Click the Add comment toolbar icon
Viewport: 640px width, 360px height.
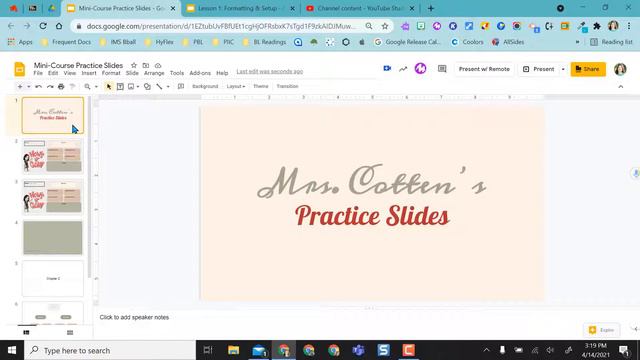tap(181, 87)
